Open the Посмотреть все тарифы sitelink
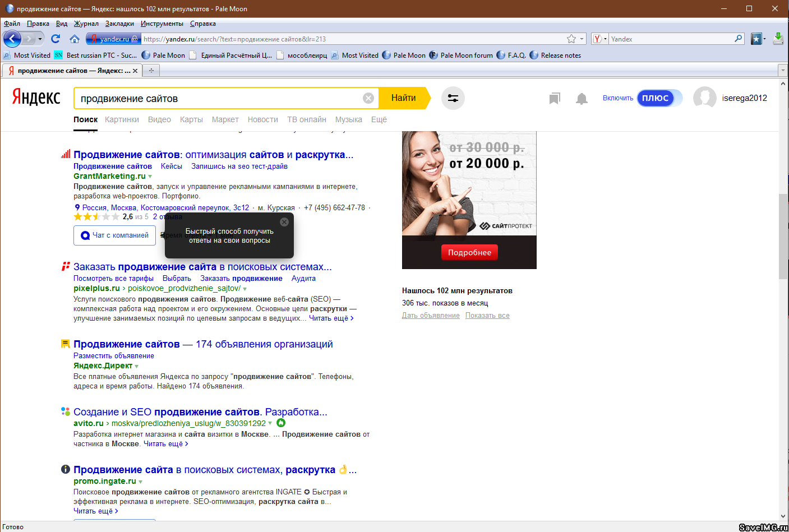Viewport: 789px width, 532px height. click(113, 279)
